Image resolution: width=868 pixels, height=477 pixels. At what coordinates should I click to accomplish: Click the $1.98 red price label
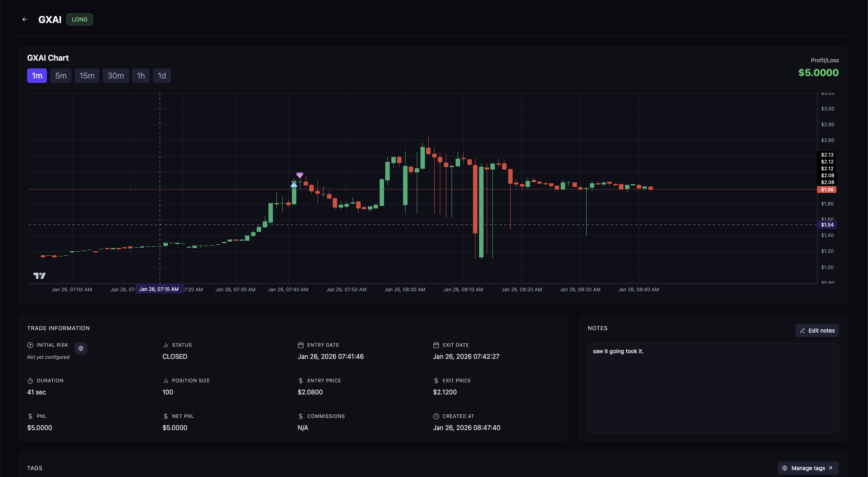pyautogui.click(x=827, y=190)
